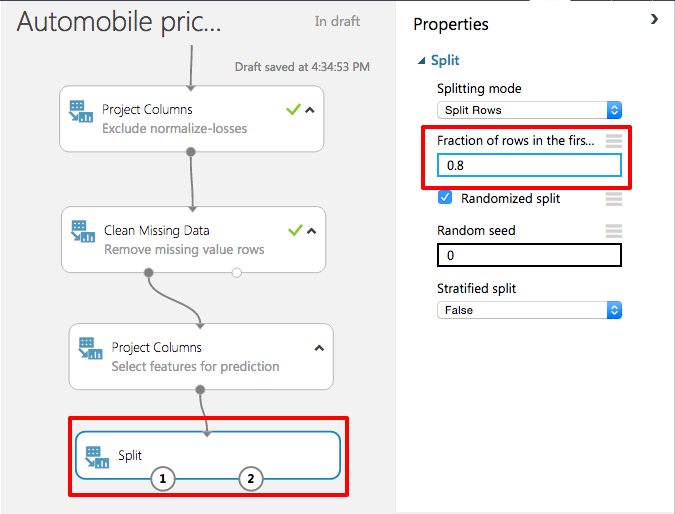Image resolution: width=675 pixels, height=514 pixels.
Task: Click the Project Columns module dataset icon
Action: 81,111
